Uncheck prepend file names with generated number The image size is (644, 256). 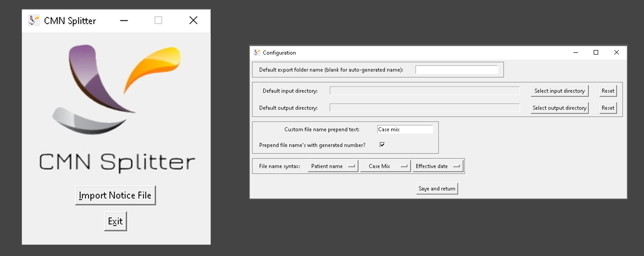click(x=382, y=145)
